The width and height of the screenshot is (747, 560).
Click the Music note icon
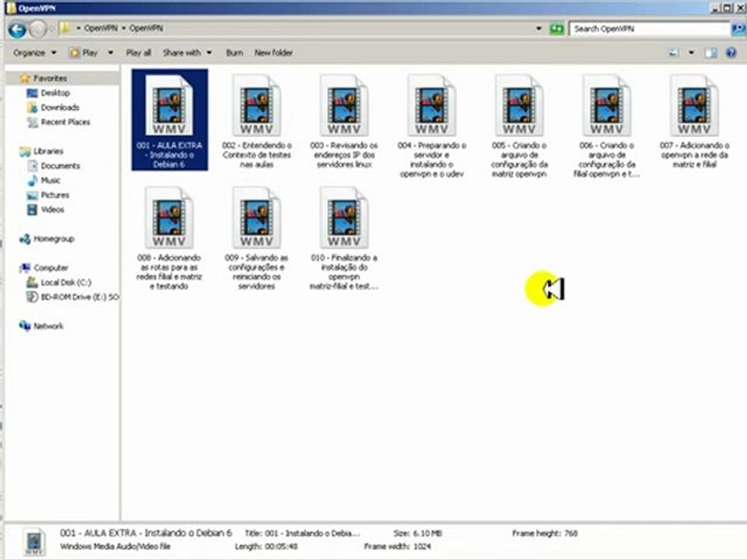click(33, 180)
